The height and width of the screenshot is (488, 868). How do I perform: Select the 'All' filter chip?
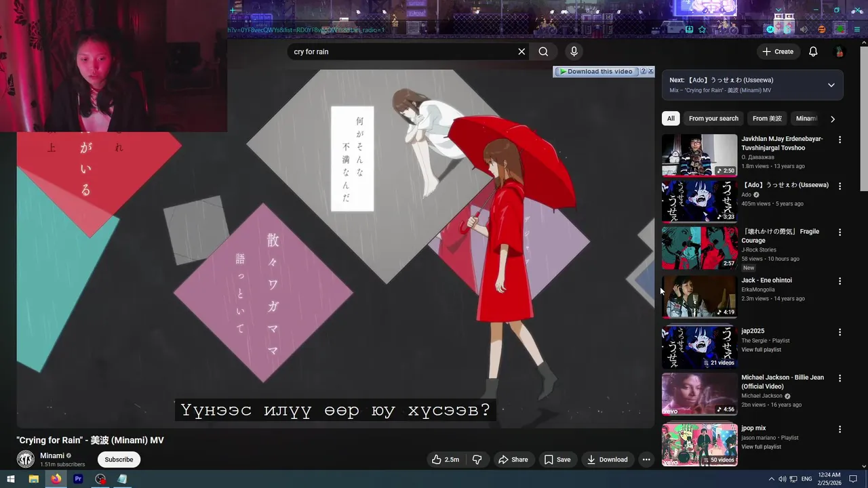click(671, 119)
